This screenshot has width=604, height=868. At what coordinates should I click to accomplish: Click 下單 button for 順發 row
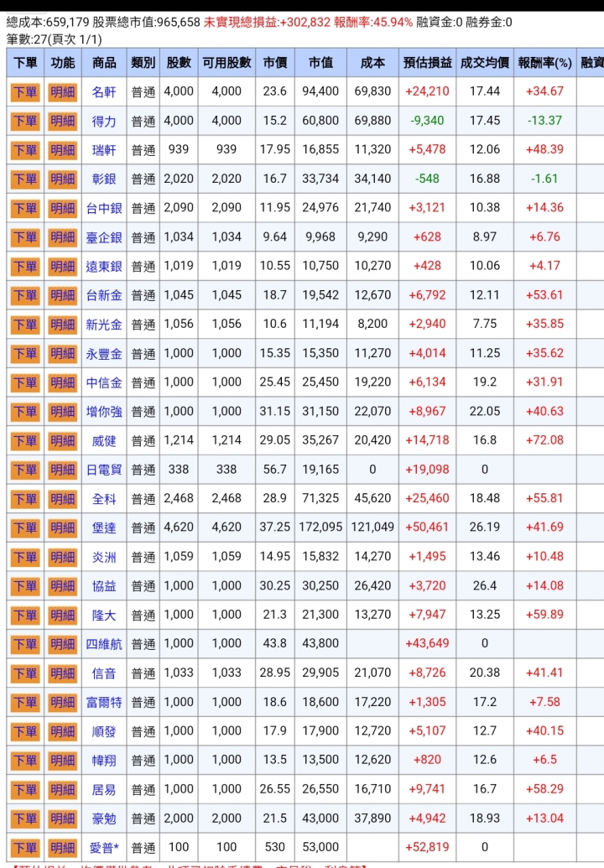pos(25,731)
